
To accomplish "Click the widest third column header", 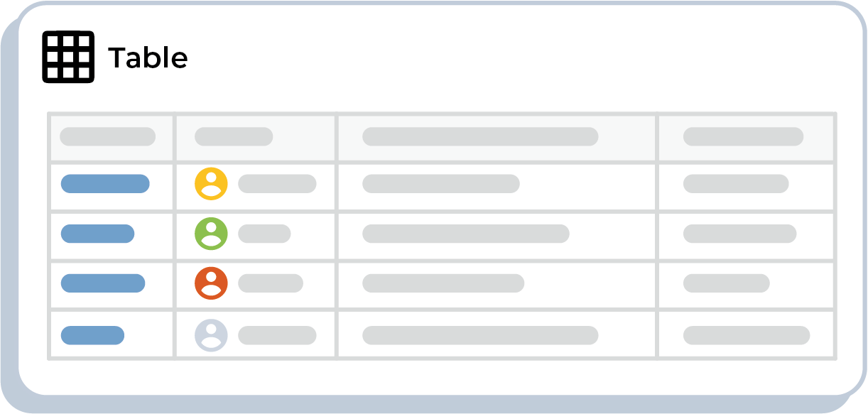I will pos(480,136).
